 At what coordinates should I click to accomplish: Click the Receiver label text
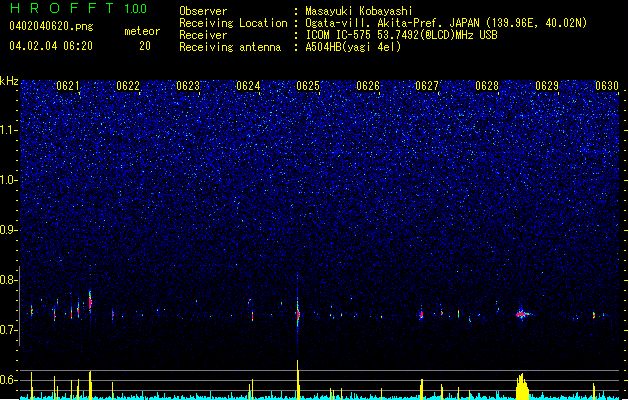pyautogui.click(x=203, y=35)
